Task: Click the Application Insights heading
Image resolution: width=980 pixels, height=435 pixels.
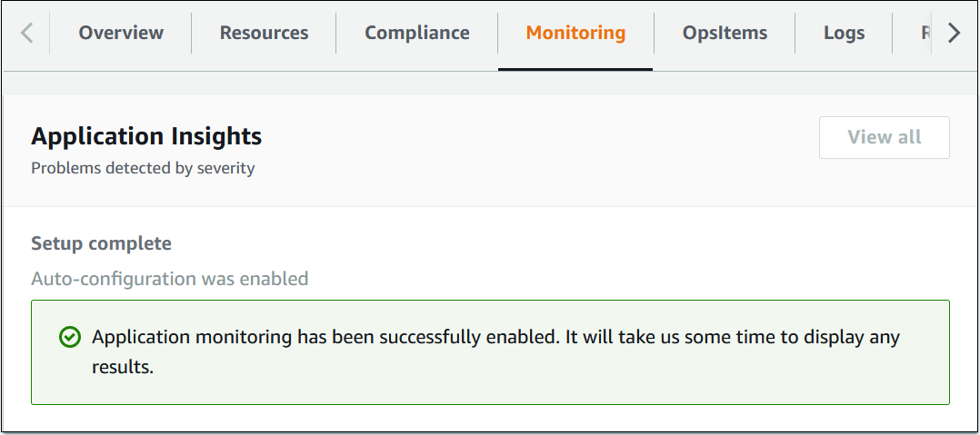Action: click(146, 137)
